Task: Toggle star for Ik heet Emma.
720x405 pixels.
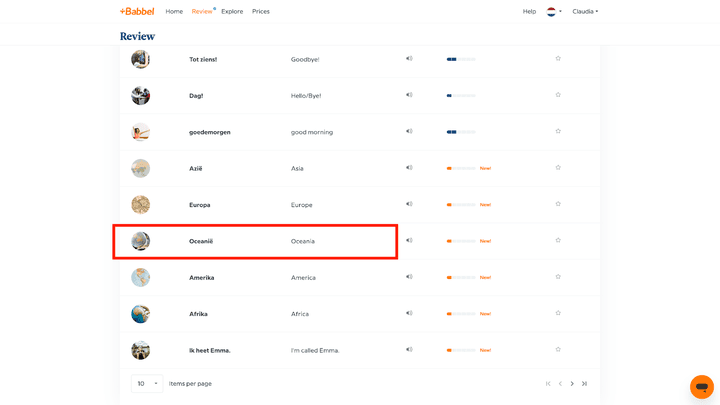Action: click(558, 350)
